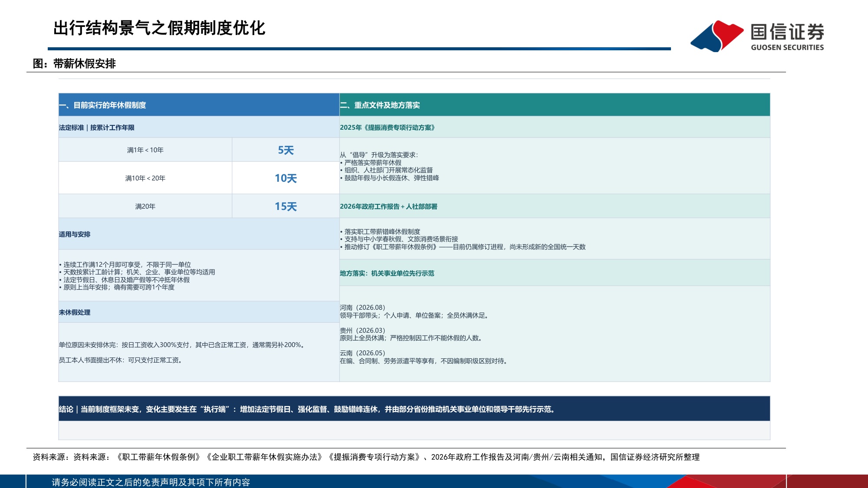The height and width of the screenshot is (488, 868).
Task: Click heading 2026年政府工作报告＋人社部部署
Action: [555, 206]
